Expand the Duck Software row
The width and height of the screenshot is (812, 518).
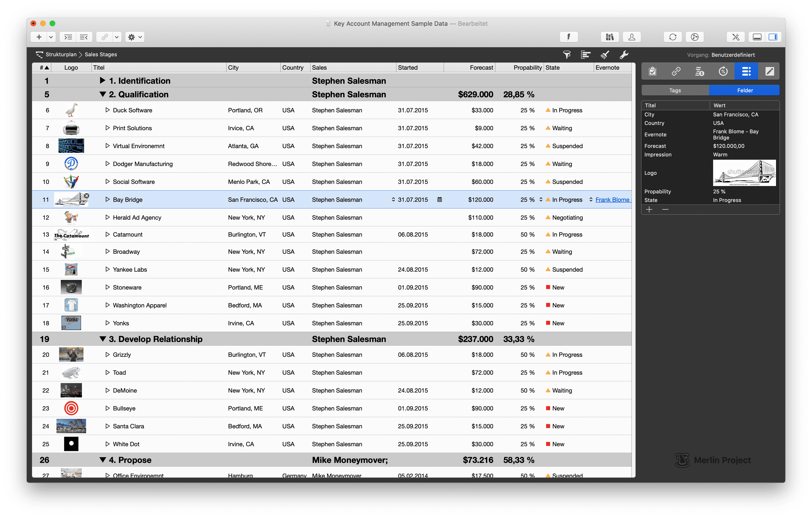click(x=107, y=110)
